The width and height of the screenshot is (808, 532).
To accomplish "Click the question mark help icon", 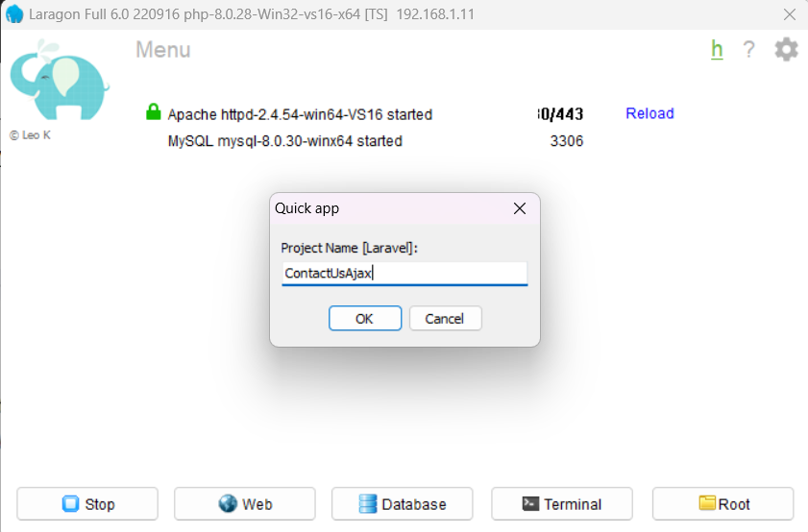I will pos(748,49).
